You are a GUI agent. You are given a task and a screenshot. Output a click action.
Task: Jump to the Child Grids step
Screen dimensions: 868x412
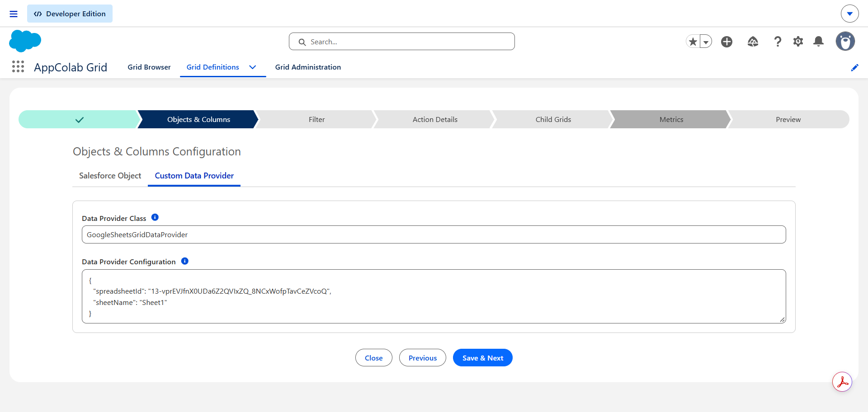pos(553,119)
